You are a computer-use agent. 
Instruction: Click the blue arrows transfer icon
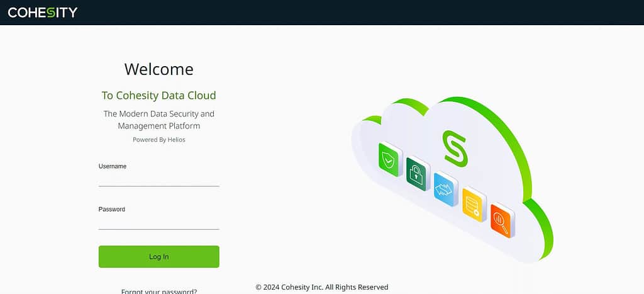(445, 189)
